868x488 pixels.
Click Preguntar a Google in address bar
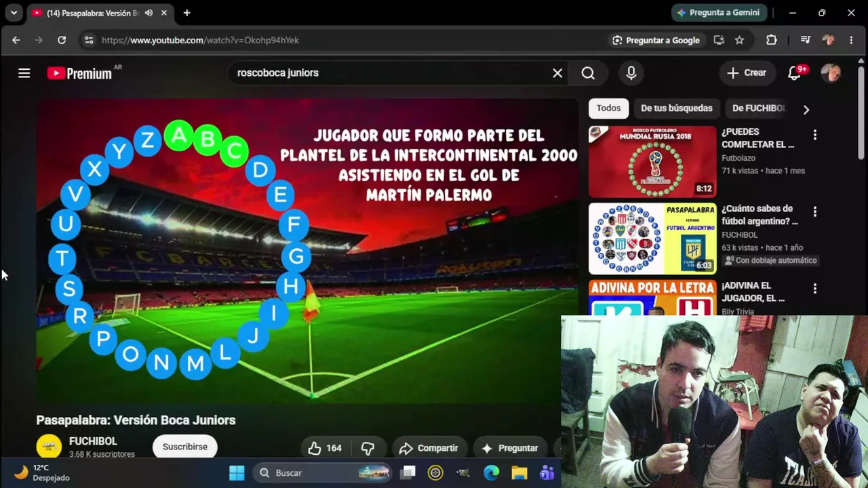[656, 40]
